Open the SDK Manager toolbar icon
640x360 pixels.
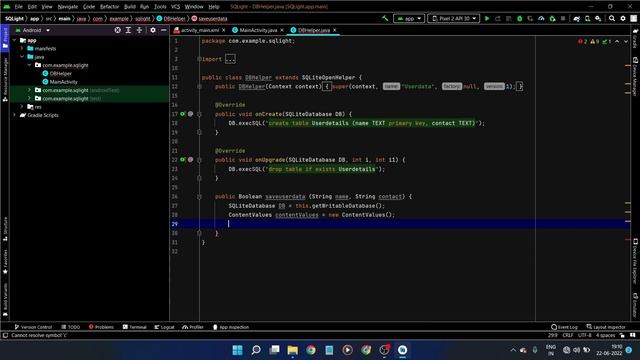tap(598, 18)
